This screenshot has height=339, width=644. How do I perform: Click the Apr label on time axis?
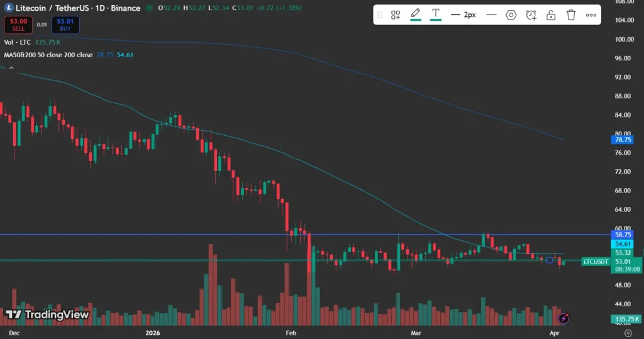pyautogui.click(x=555, y=333)
